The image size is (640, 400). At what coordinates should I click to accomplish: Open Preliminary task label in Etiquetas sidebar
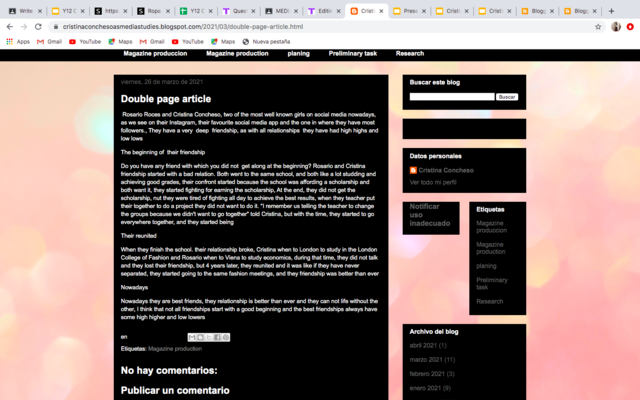point(492,284)
